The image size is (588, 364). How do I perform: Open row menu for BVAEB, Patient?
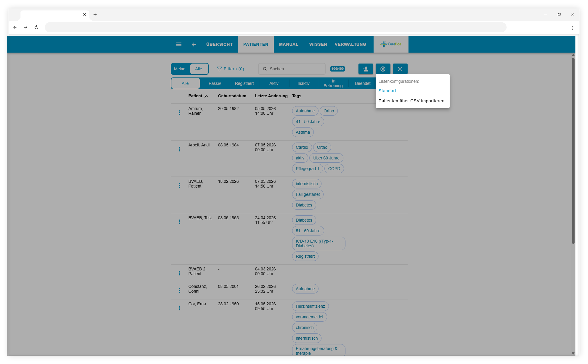click(x=179, y=185)
